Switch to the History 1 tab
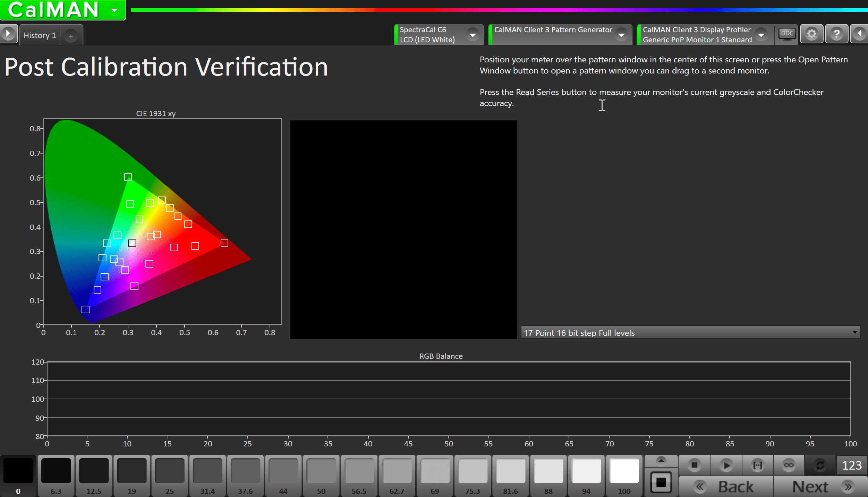Viewport: 868px width, 497px height. coord(39,35)
